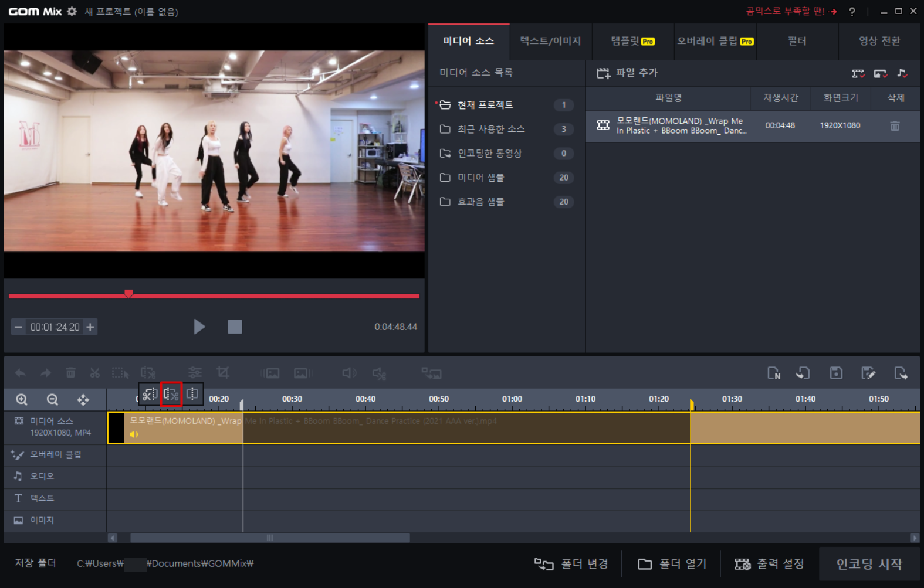Toggle audio file type filter

click(902, 73)
